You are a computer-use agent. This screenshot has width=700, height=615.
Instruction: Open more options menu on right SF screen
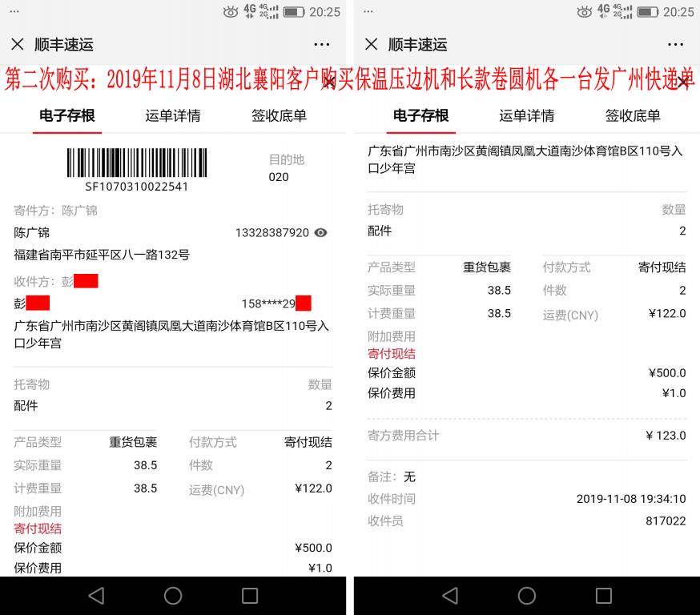pyautogui.click(x=675, y=45)
